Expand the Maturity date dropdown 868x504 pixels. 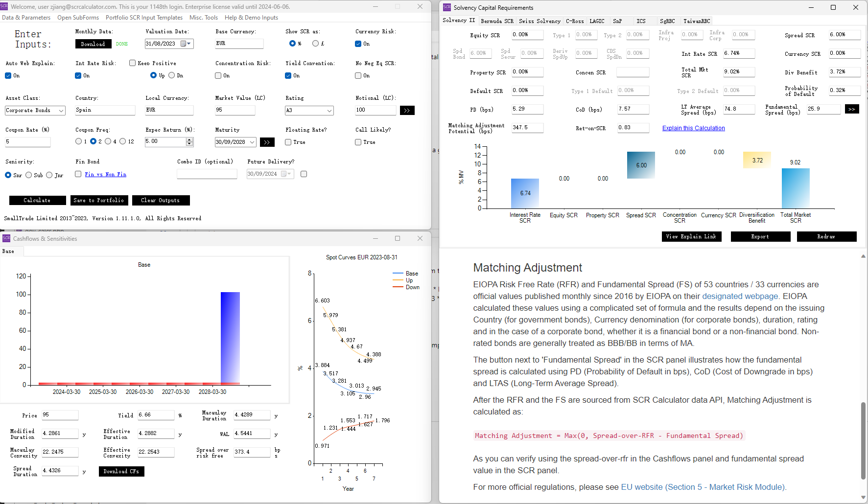tap(252, 142)
